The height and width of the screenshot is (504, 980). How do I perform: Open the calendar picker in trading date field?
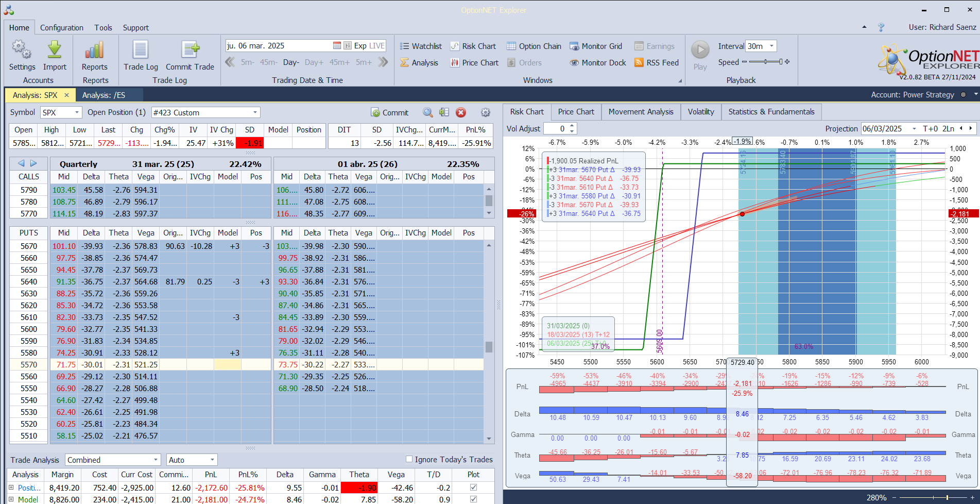tap(337, 46)
